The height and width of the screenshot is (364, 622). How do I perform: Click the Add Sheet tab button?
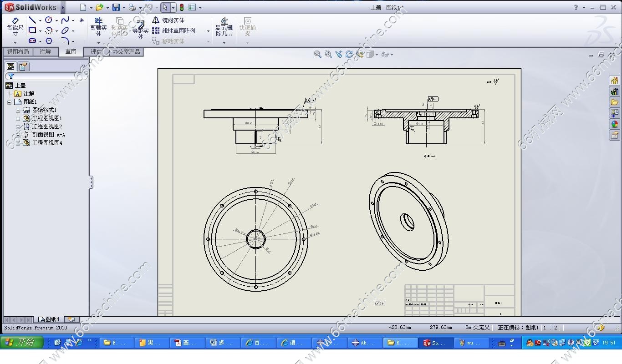[71, 319]
